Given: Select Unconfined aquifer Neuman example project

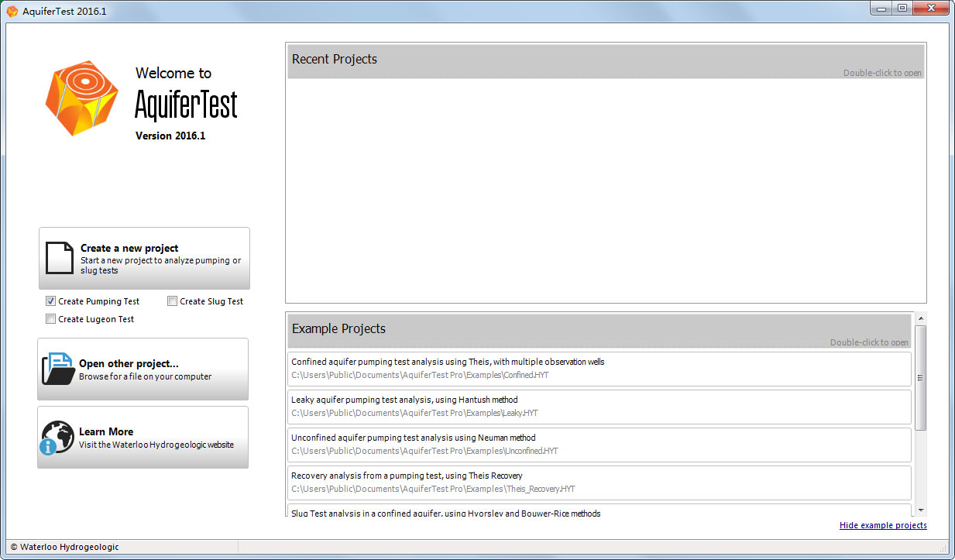Looking at the screenshot, I should pyautogui.click(x=599, y=445).
